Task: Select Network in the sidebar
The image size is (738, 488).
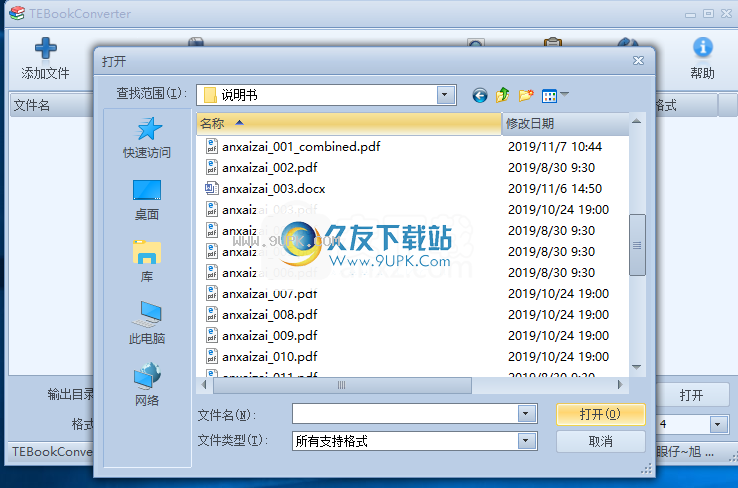Action: click(147, 385)
